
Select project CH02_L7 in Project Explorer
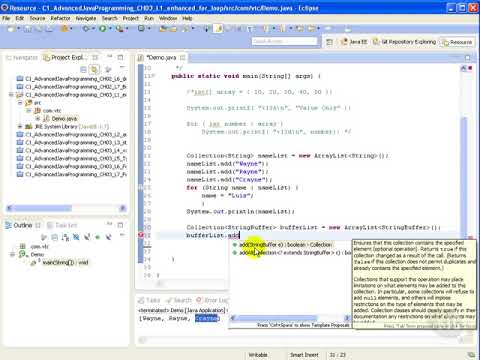(x=72, y=87)
